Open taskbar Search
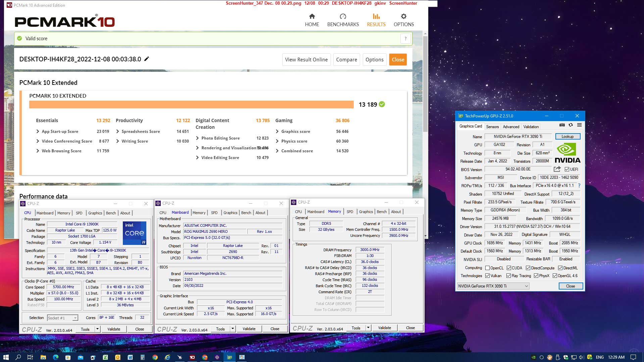 click(x=18, y=357)
